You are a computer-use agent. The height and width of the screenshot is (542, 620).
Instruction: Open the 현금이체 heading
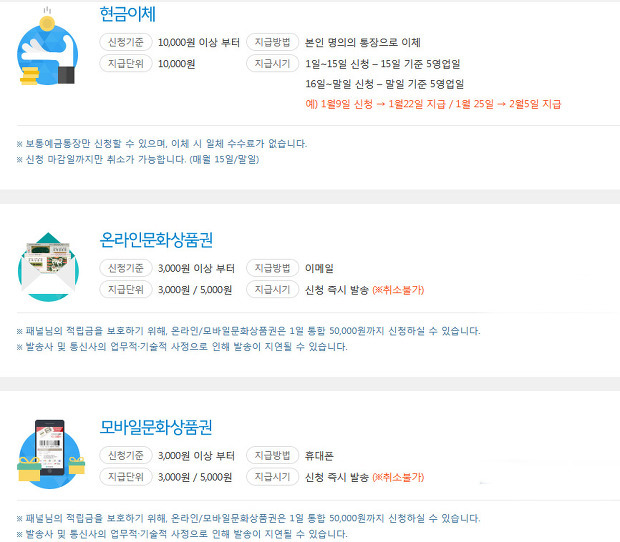tap(127, 14)
